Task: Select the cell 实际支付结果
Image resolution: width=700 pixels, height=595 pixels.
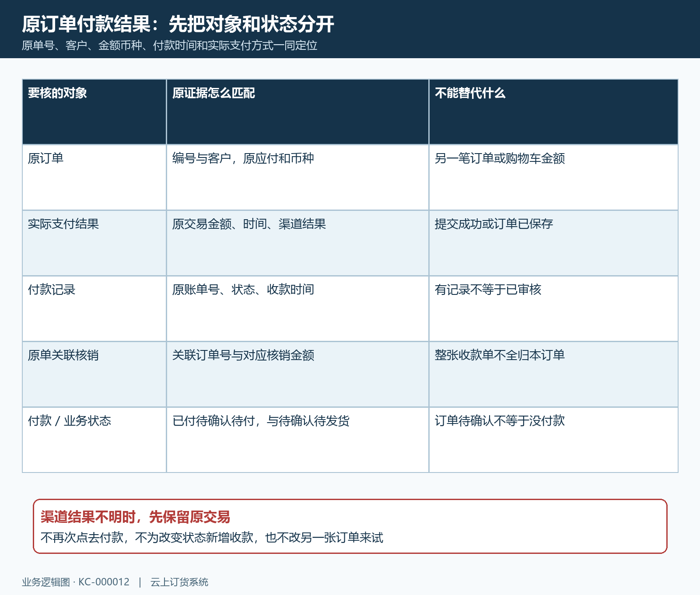Action: [94, 243]
